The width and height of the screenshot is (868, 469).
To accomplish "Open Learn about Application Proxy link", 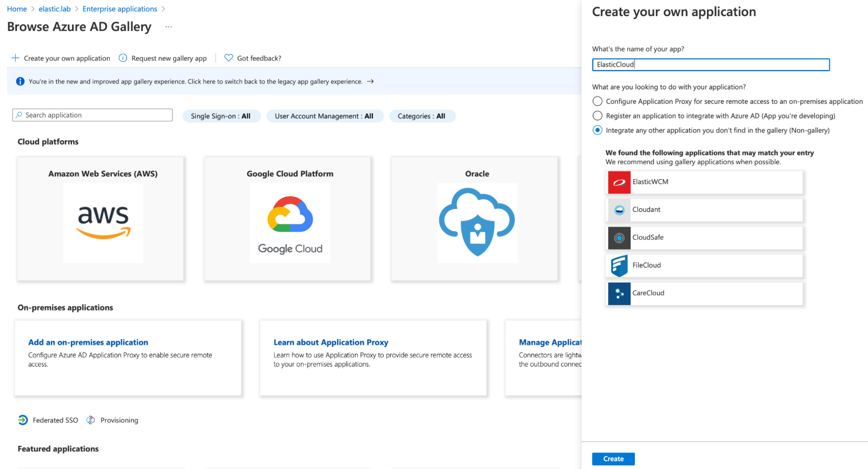I will (x=330, y=342).
